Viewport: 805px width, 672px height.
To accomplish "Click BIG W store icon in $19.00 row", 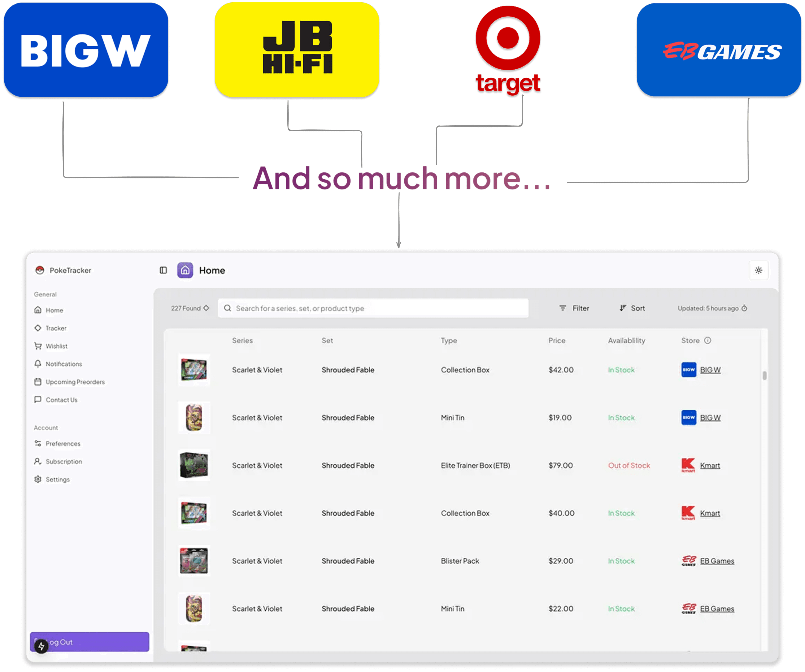I will click(x=689, y=418).
